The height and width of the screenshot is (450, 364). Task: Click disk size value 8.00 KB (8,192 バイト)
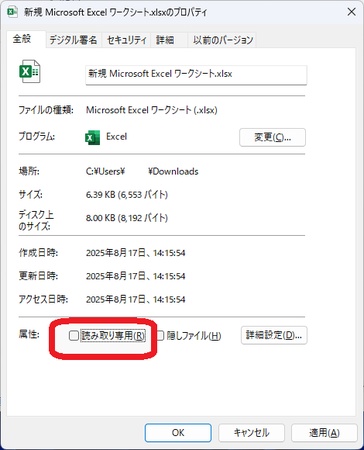point(127,218)
